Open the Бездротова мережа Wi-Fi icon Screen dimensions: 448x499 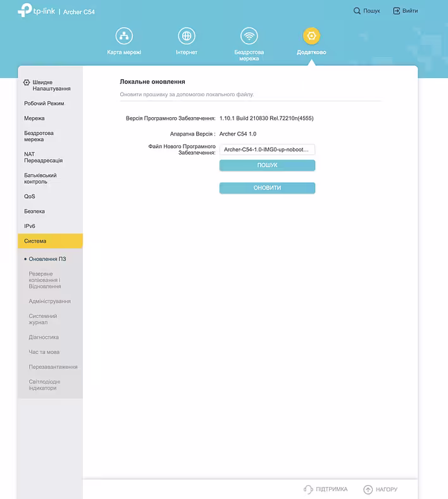click(x=249, y=35)
